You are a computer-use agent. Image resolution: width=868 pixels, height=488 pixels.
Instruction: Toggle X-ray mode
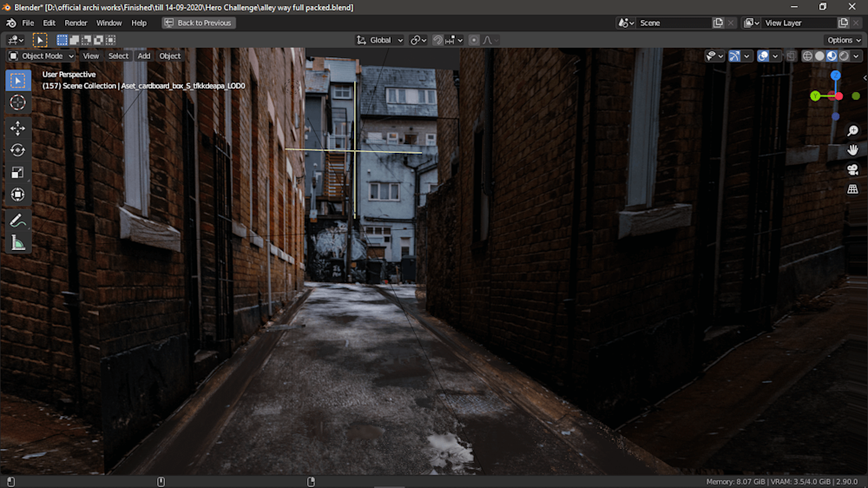pos(791,56)
